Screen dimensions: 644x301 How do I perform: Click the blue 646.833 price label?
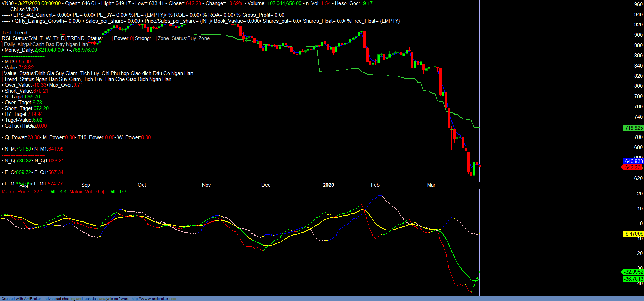click(633, 161)
